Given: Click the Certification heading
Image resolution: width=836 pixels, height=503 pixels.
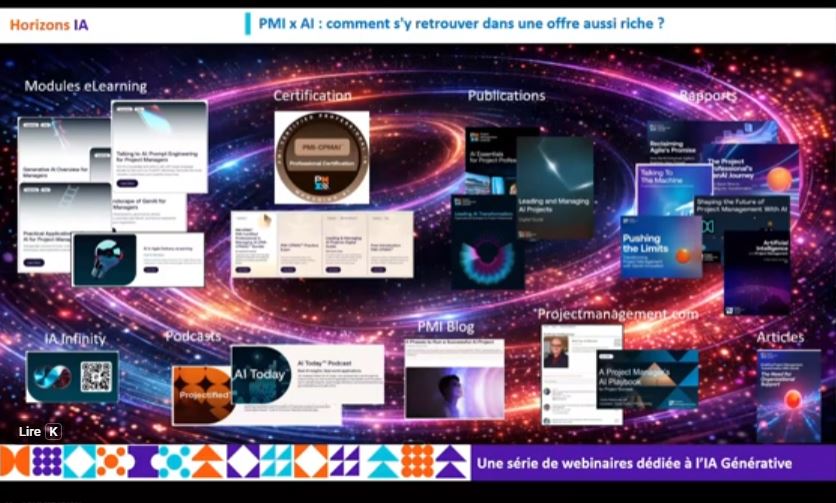Looking at the screenshot, I should pyautogui.click(x=312, y=95).
